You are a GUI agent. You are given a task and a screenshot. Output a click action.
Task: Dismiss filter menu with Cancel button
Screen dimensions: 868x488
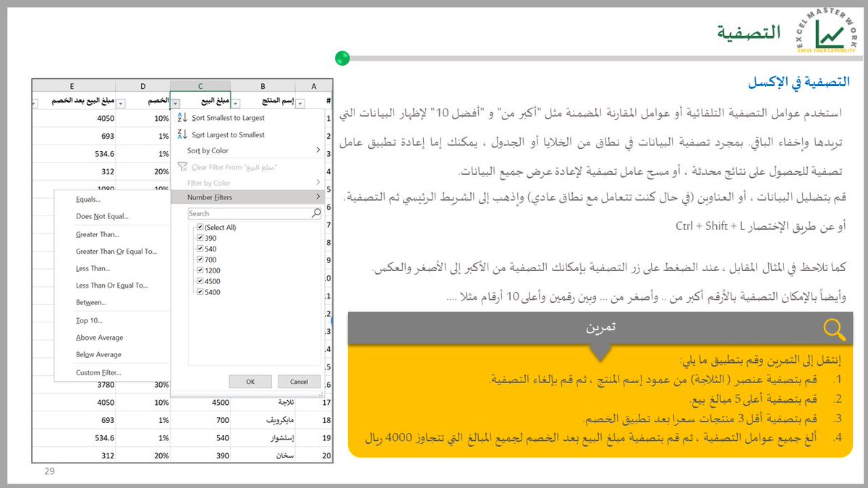pos(299,381)
